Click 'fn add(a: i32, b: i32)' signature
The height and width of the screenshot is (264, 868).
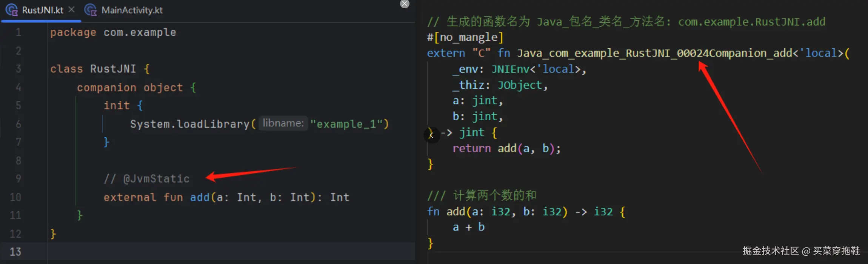click(497, 212)
